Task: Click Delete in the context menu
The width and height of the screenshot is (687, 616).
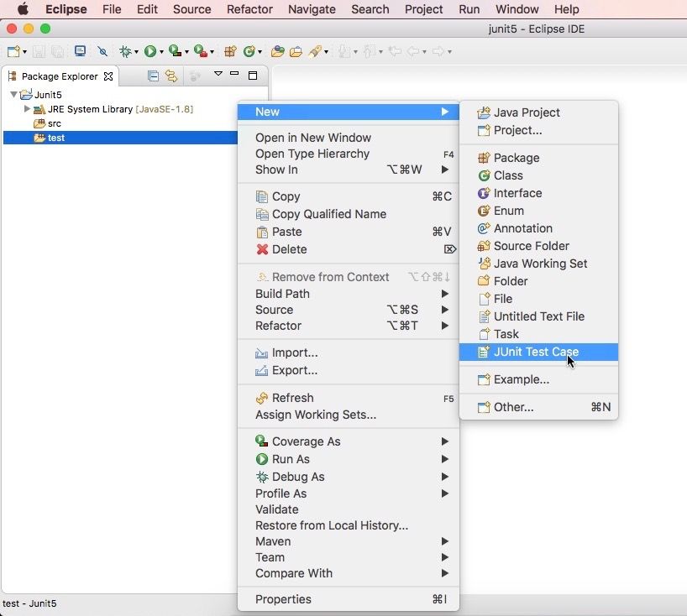Action: coord(349,249)
